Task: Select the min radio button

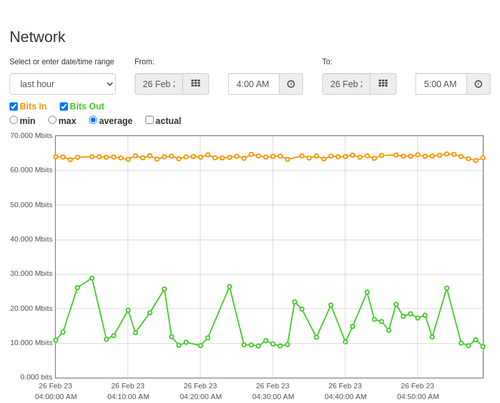Action: 14,120
